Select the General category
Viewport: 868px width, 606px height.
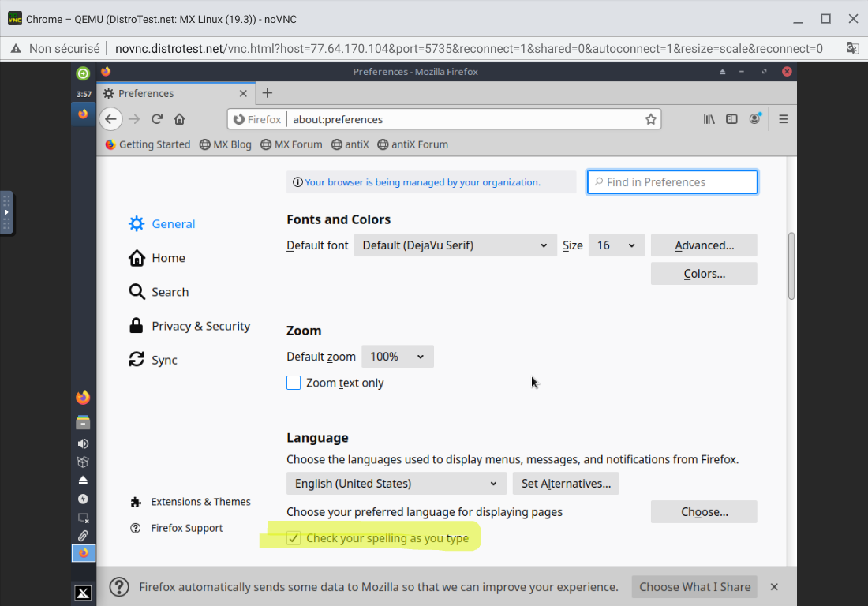[x=162, y=223]
